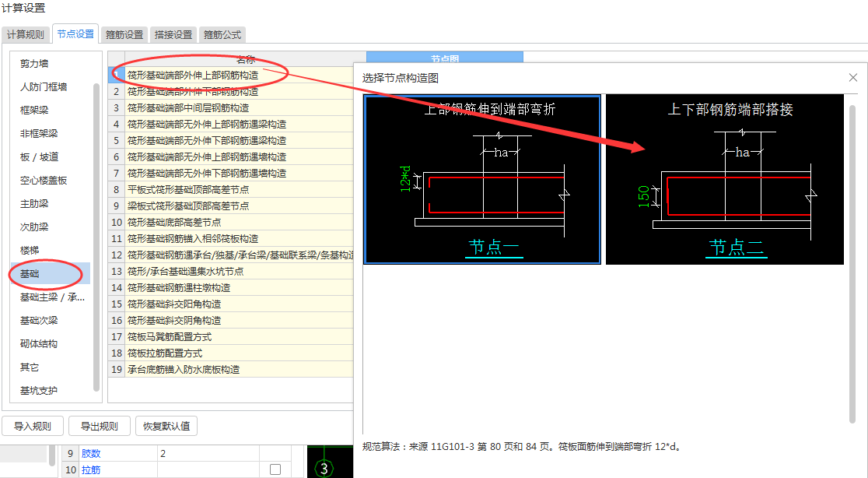Screen dimensions: 868x478
Task: Tick the checkbox in the 拉筋 property row
Action: pyautogui.click(x=275, y=469)
